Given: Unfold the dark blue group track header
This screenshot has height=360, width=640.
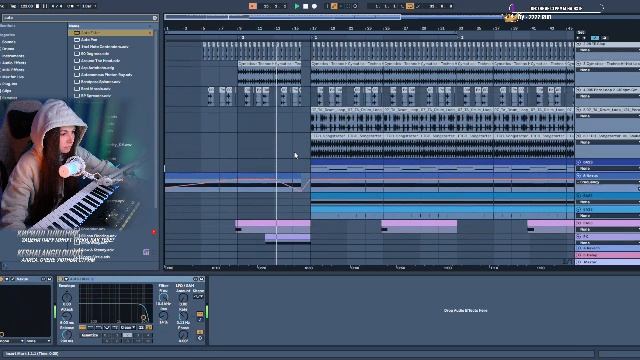Looking at the screenshot, I should coord(579,162).
